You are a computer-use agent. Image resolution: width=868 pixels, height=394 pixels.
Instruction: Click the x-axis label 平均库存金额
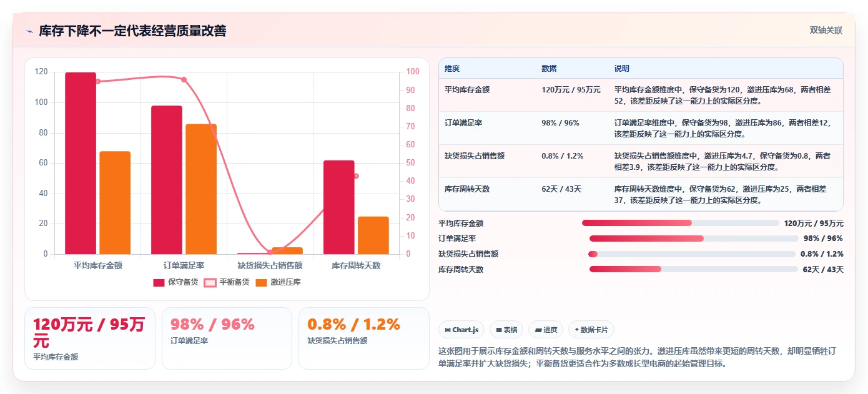coord(98,265)
